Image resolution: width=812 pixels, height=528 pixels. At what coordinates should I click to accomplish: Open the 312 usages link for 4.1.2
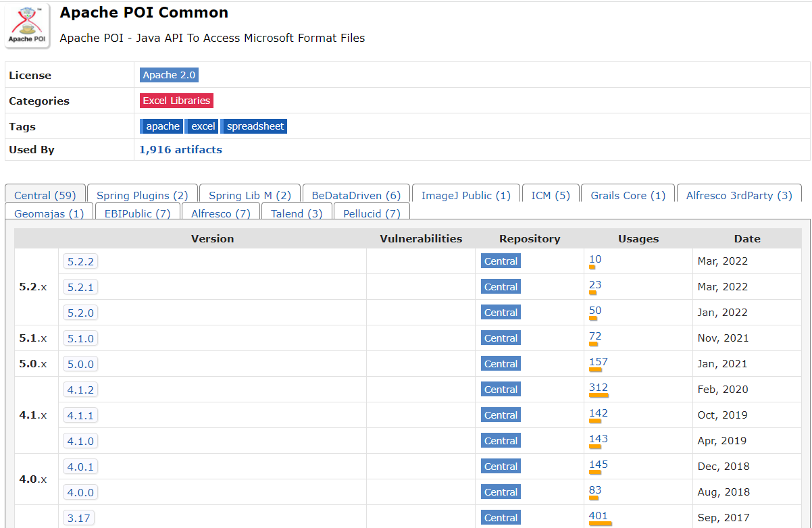pyautogui.click(x=599, y=388)
